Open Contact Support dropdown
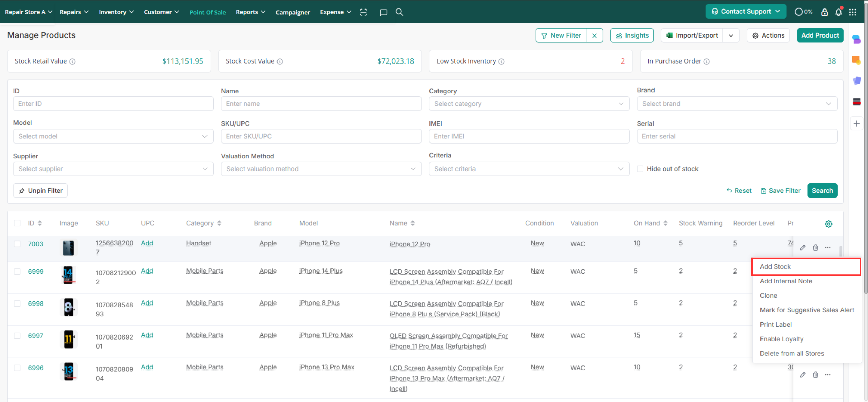 pos(746,12)
